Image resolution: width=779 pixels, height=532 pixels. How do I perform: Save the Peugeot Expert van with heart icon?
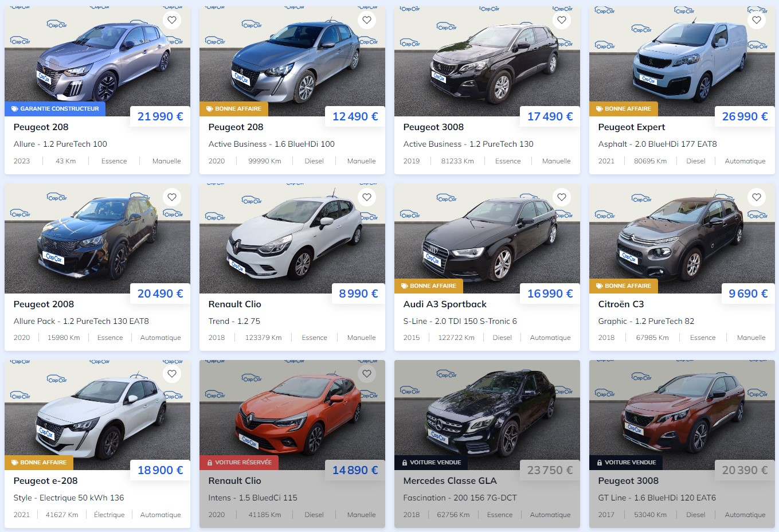[757, 20]
